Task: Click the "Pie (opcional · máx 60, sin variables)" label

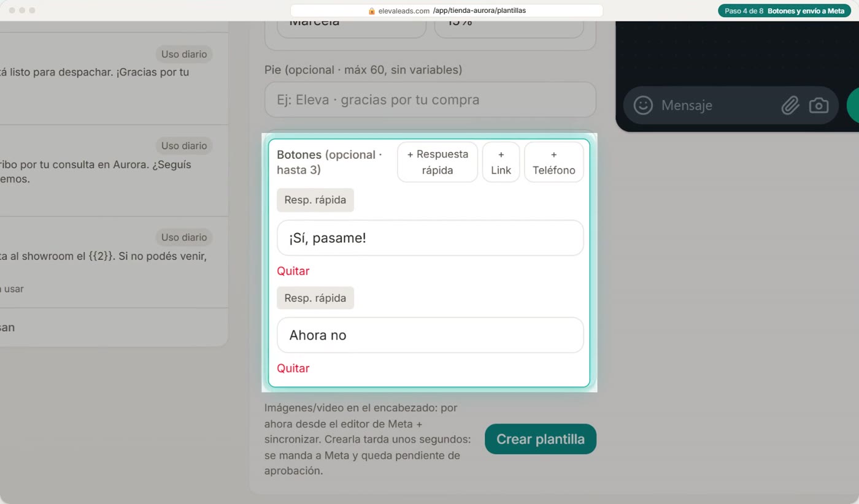Action: tap(363, 70)
